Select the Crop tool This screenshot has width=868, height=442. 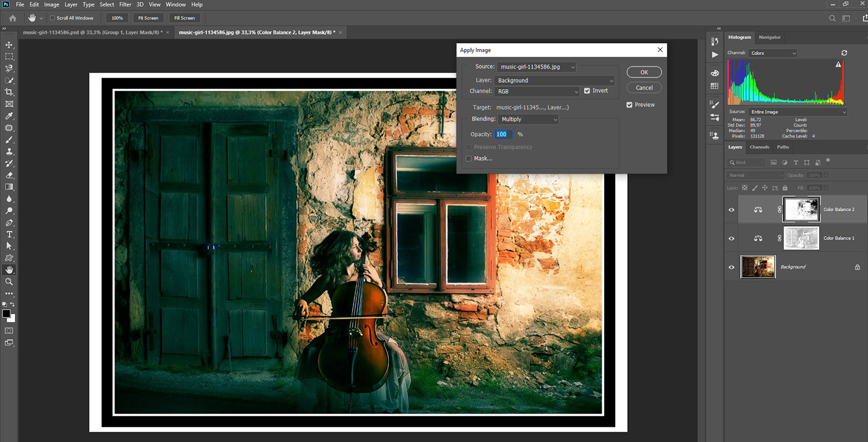9,92
